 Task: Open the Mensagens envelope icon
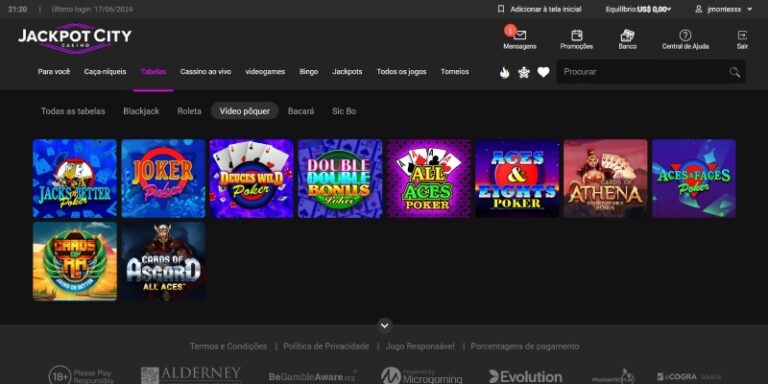click(x=520, y=35)
